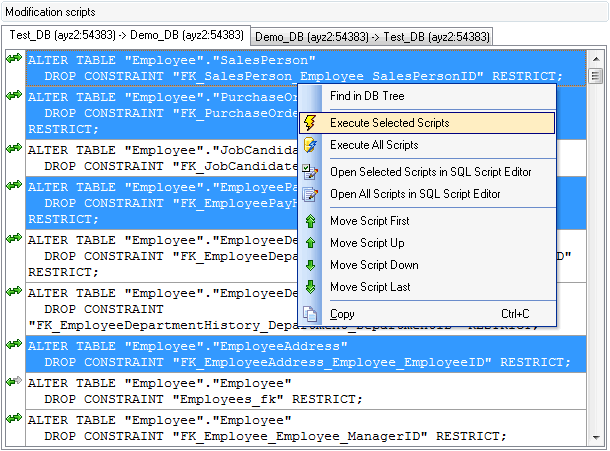
Task: Click the green up arrow for Move Script Up
Action: pos(309,243)
